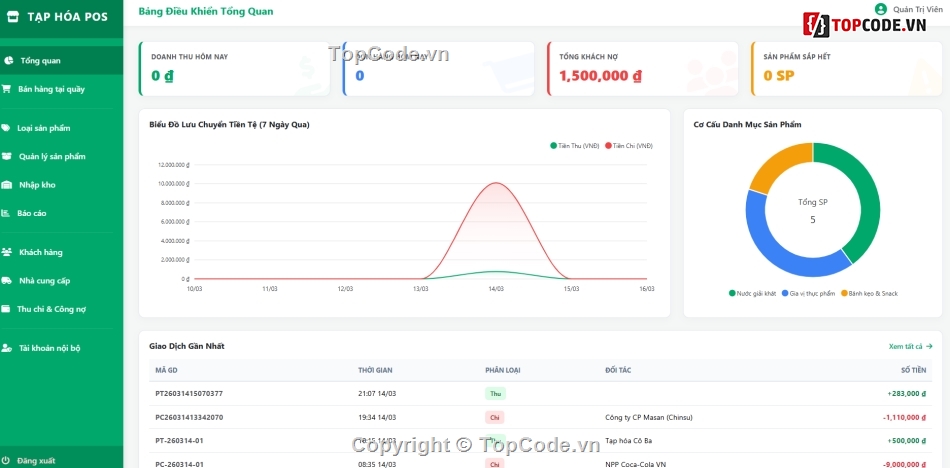Click the Tổng khách nợ summary card

click(x=642, y=68)
